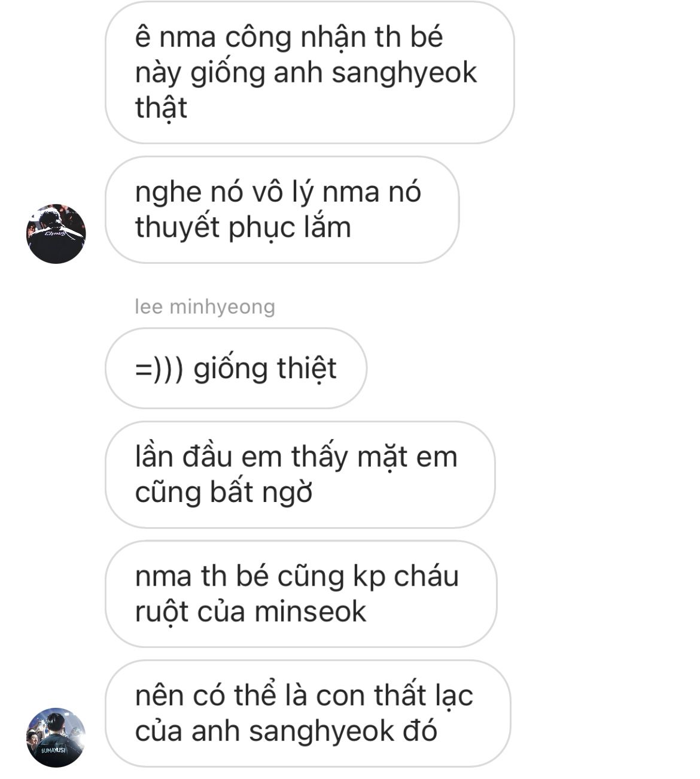700x779 pixels.
Task: Open the upper profile avatar with white jacket
Action: (56, 234)
